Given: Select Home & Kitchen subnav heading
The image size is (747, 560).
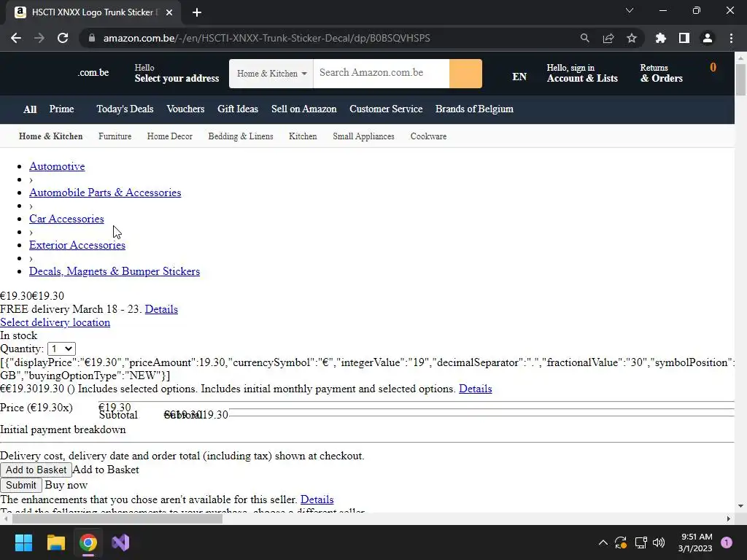Looking at the screenshot, I should (x=50, y=136).
